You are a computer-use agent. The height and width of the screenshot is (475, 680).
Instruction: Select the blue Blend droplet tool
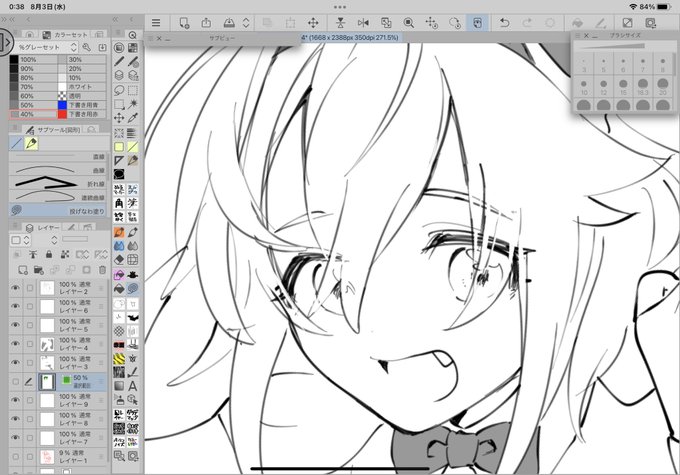[x=119, y=246]
